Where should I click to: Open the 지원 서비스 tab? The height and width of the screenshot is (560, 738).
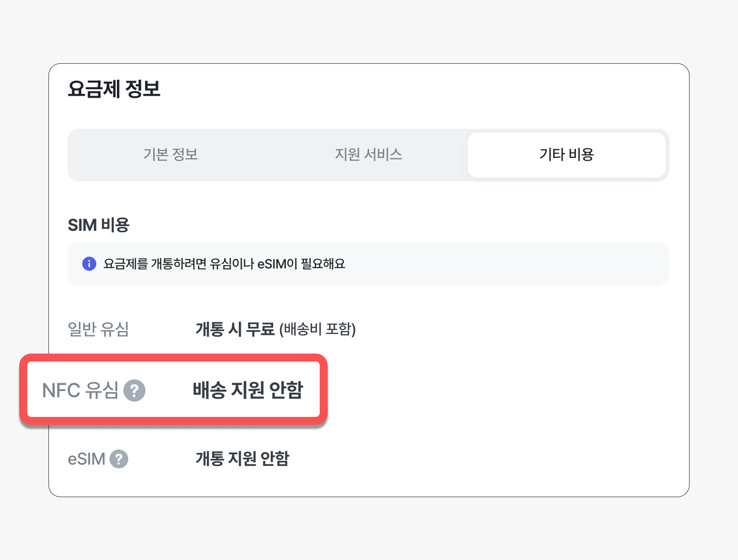click(x=368, y=155)
